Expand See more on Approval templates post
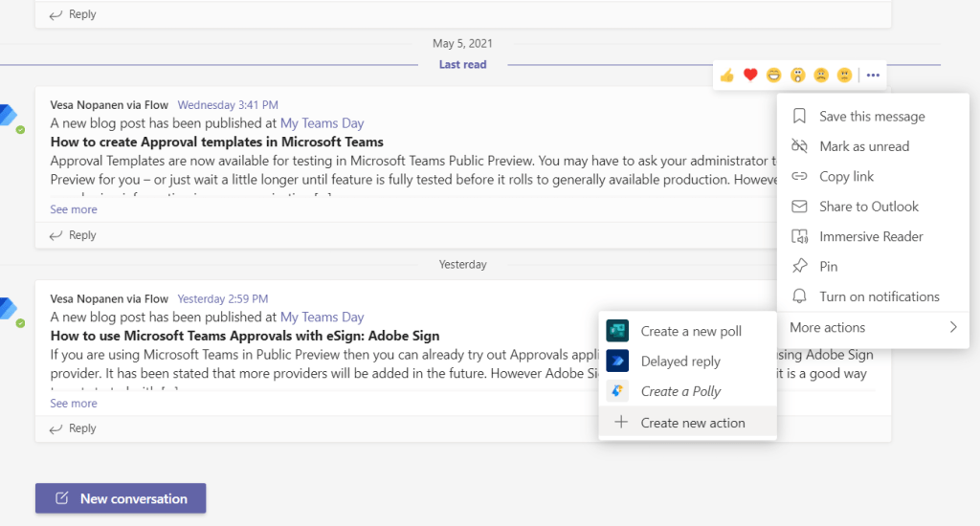 74,209
